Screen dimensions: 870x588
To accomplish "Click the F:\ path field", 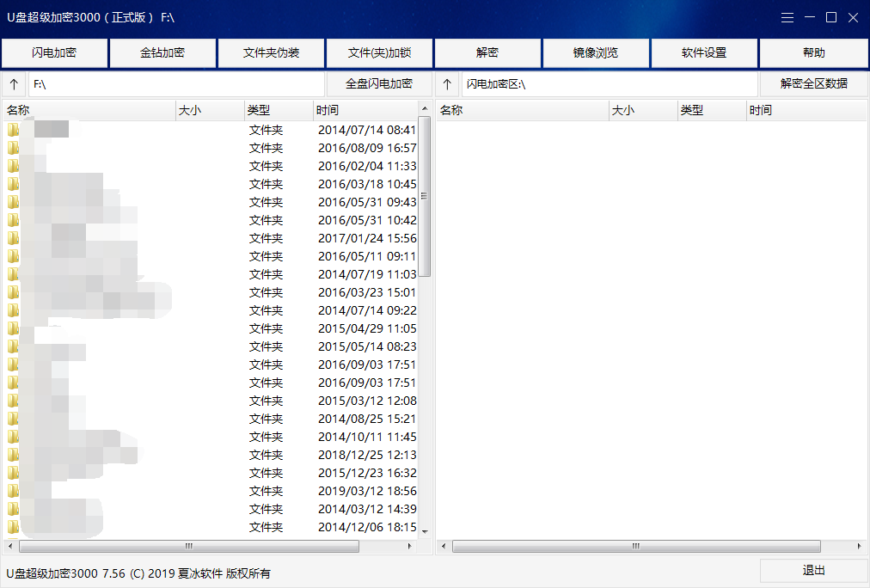I will [176, 84].
